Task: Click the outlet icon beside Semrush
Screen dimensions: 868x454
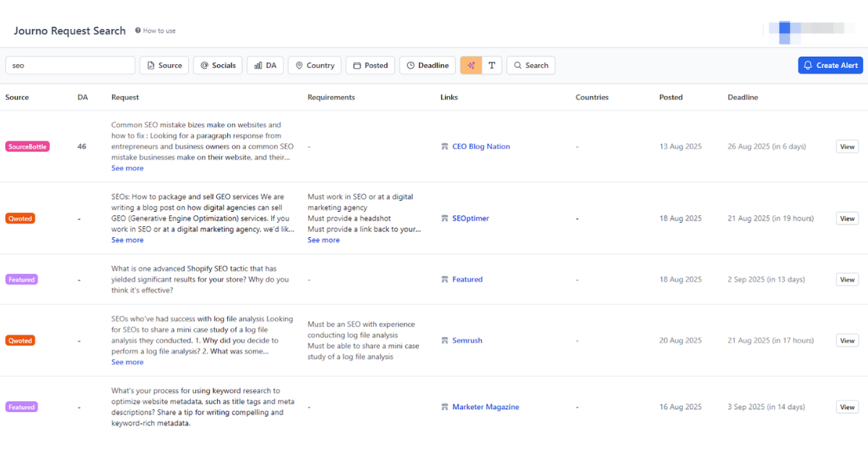Action: point(445,340)
